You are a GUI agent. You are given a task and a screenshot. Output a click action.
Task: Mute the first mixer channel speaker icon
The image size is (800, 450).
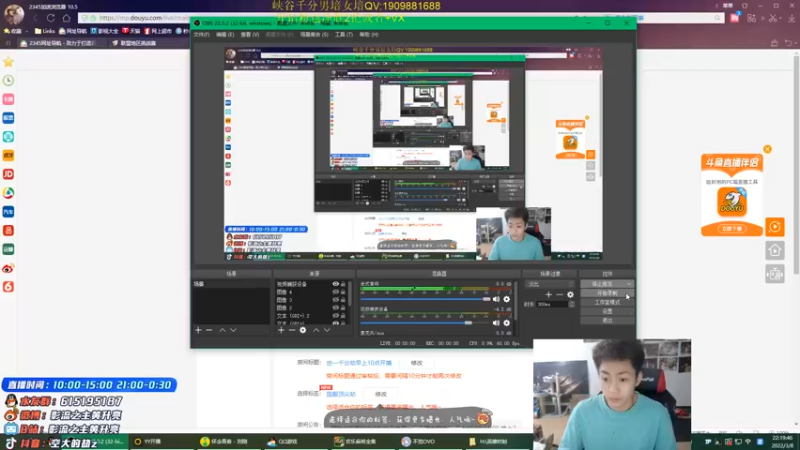[496, 299]
